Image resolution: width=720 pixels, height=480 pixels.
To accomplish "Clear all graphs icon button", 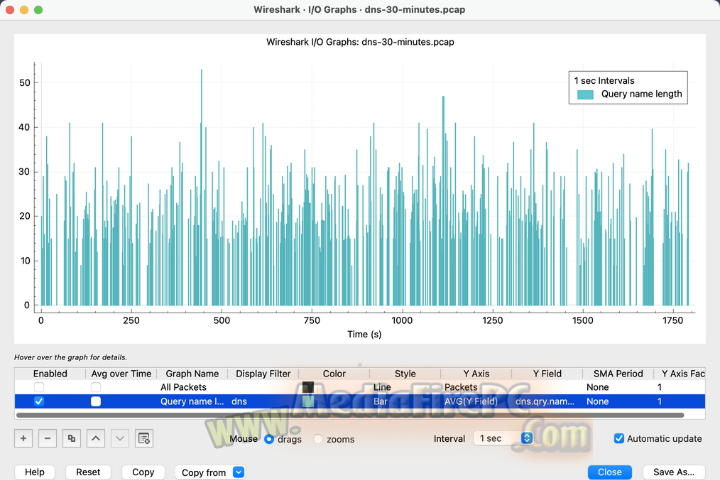I will [144, 439].
